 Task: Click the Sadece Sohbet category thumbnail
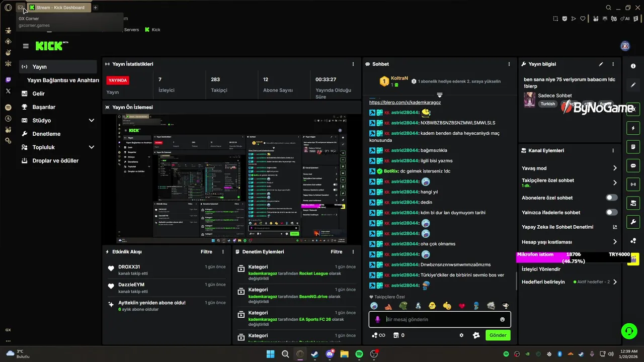(529, 100)
